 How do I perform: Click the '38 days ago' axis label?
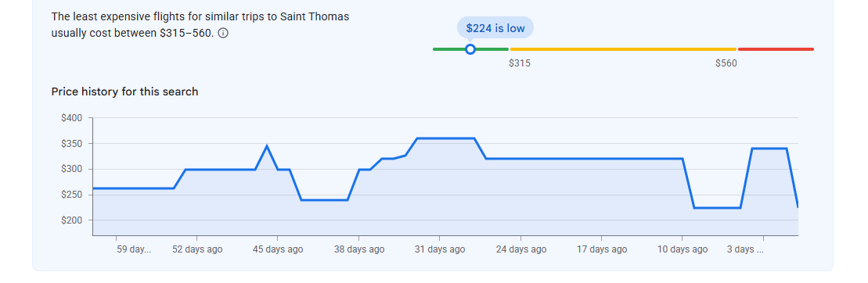(x=358, y=249)
